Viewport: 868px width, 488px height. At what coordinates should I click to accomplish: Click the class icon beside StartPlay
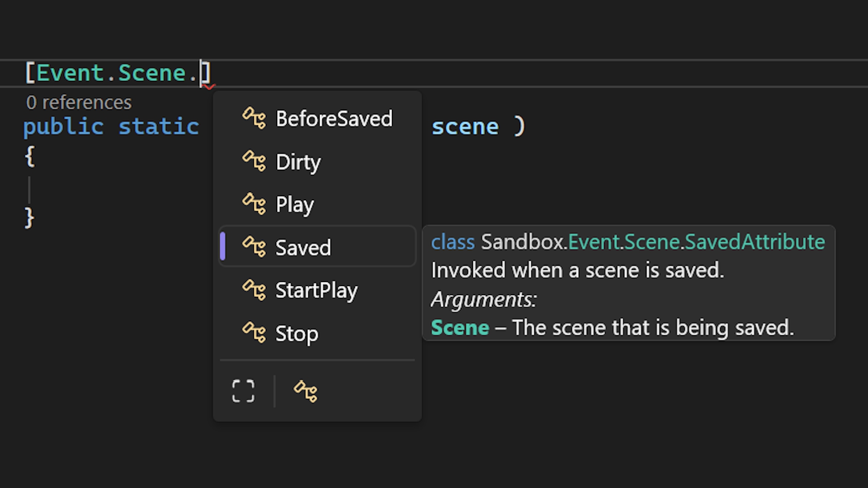click(x=254, y=290)
